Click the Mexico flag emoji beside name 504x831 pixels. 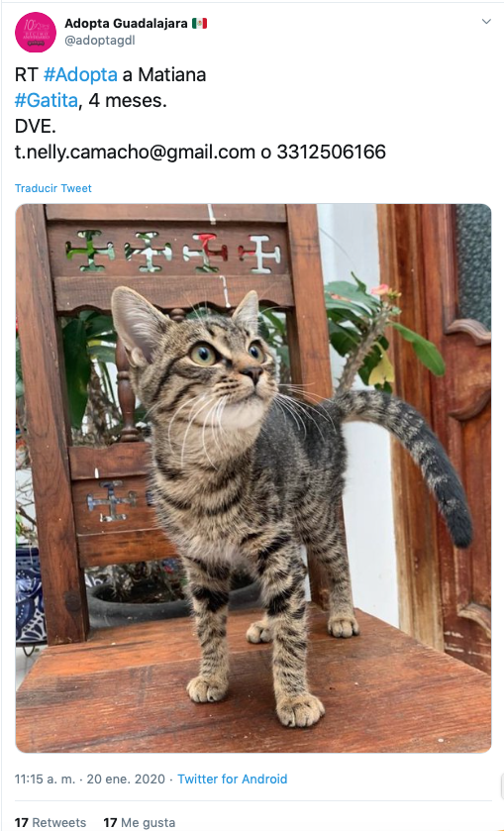tap(199, 24)
